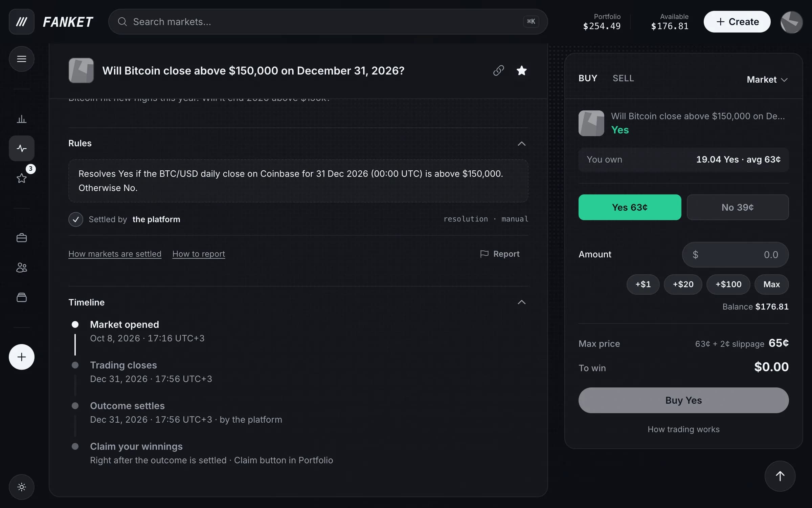Unfavorite this market via star icon
The image size is (812, 508).
(521, 70)
